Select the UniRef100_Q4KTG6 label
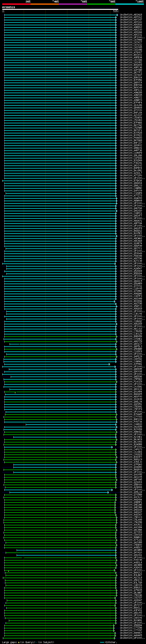The width and height of the screenshot is (146, 644). pyautogui.click(x=131, y=208)
